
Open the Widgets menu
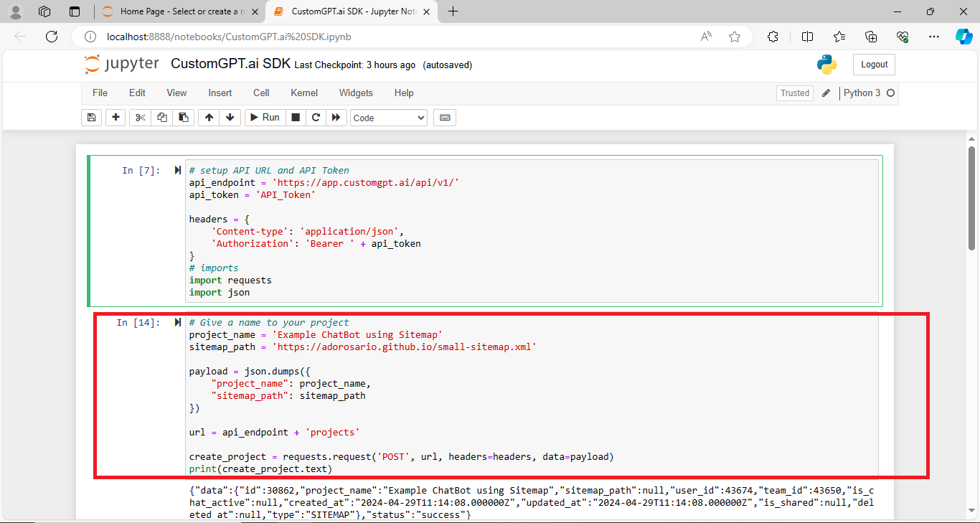[356, 93]
